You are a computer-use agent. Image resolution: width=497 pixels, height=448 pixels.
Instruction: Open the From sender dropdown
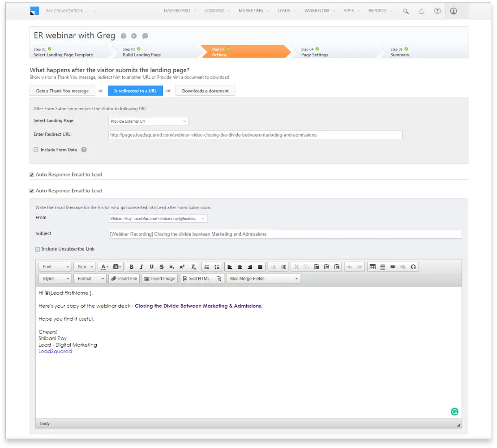158,219
